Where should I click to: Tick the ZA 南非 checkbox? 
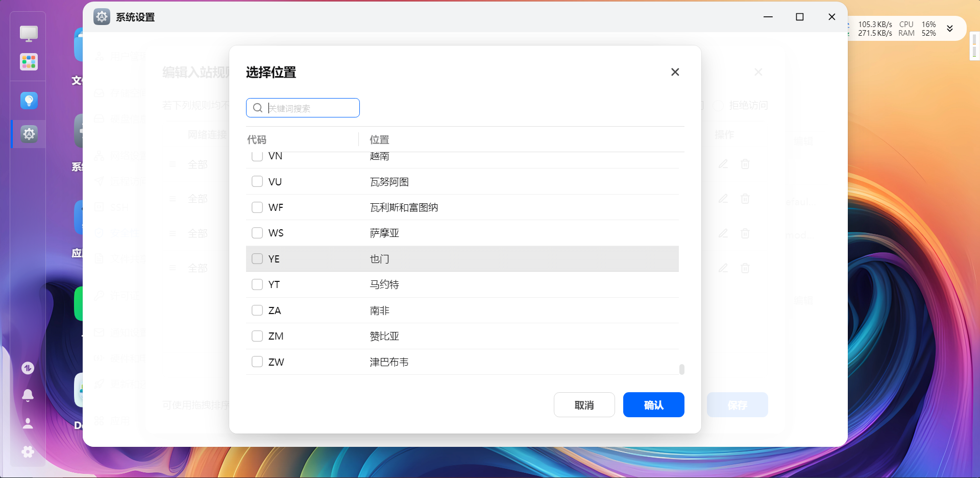pyautogui.click(x=257, y=310)
